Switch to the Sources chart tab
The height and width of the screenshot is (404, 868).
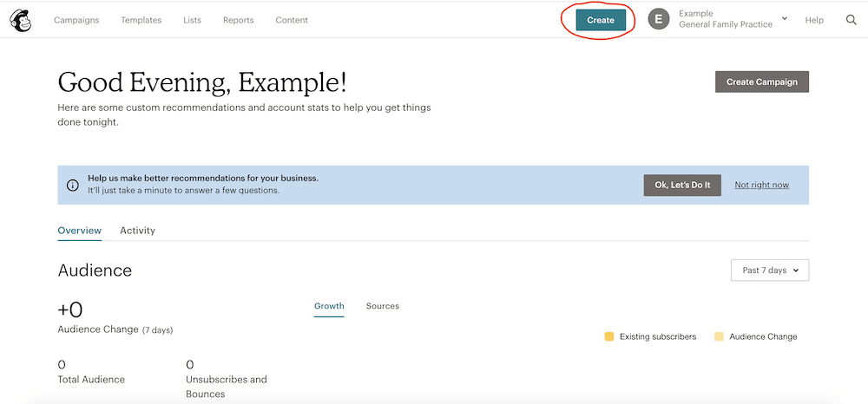(383, 306)
